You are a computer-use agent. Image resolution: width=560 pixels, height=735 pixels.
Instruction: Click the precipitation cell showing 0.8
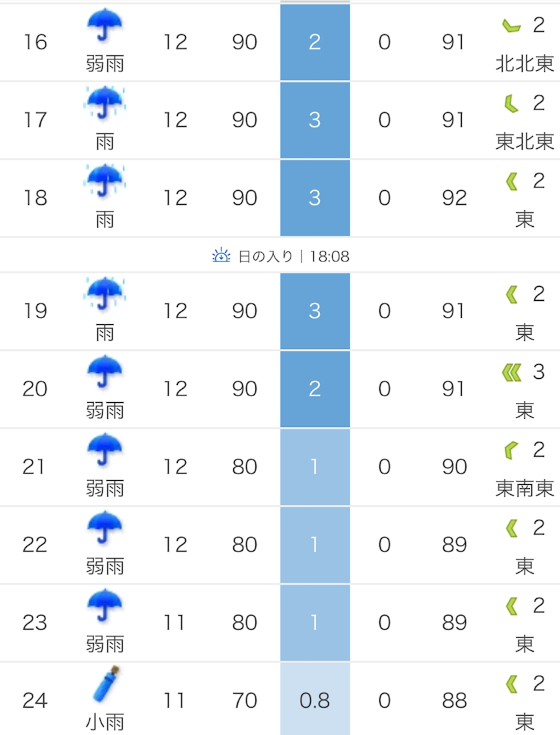pos(315,700)
